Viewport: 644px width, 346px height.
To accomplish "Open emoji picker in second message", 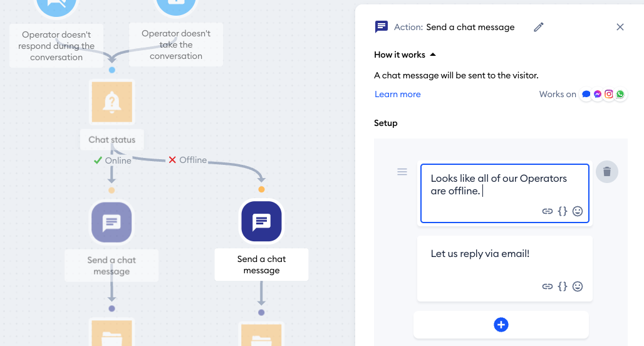I will click(578, 286).
